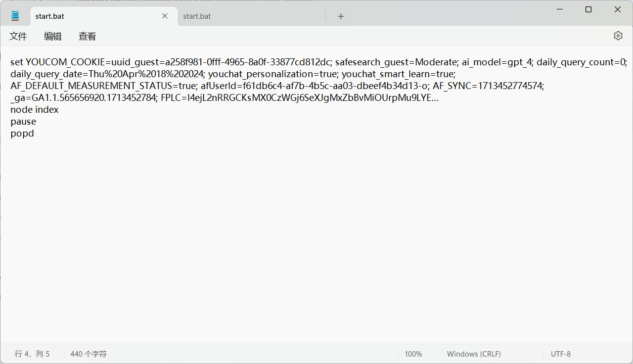Click the 440 个字符 character count
Screen dimensions: 633x364
89,354
